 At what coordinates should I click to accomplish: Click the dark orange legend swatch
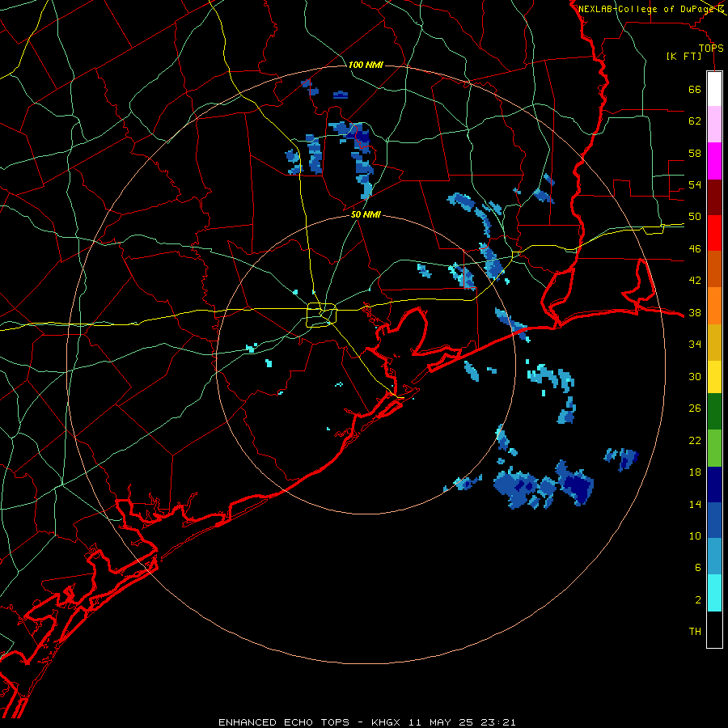[x=714, y=269]
